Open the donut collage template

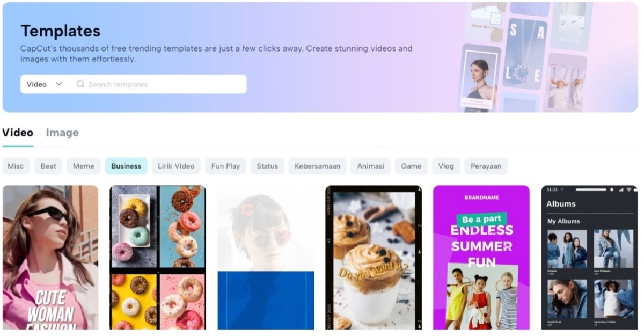(x=158, y=258)
